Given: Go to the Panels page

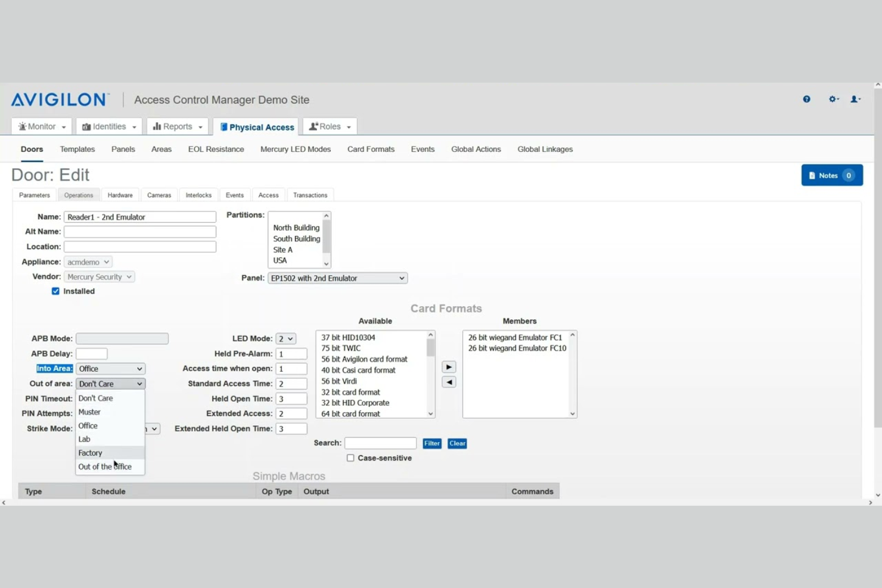Looking at the screenshot, I should click(123, 150).
